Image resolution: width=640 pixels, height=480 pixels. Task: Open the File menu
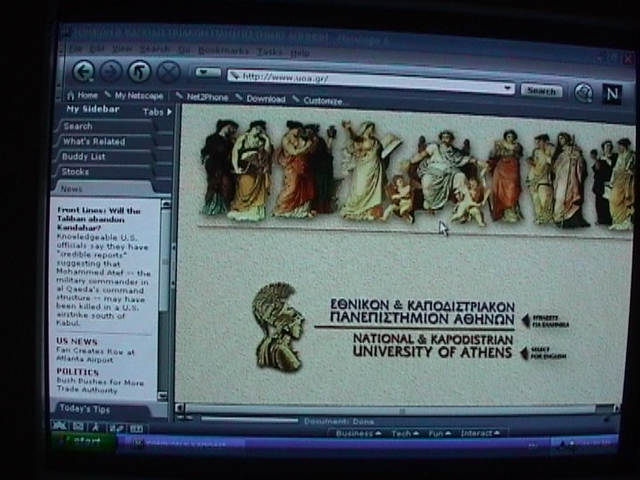[76, 48]
